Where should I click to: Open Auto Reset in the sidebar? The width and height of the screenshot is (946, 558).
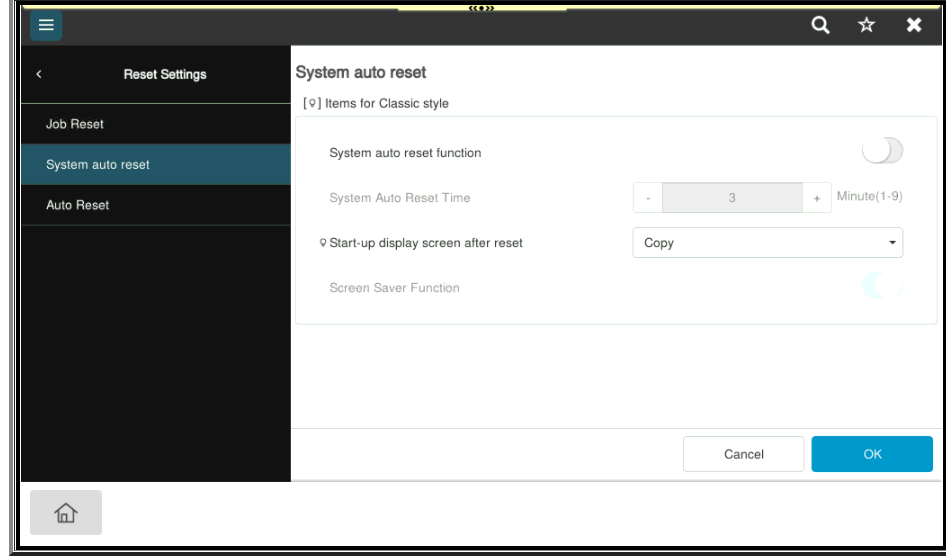click(78, 205)
